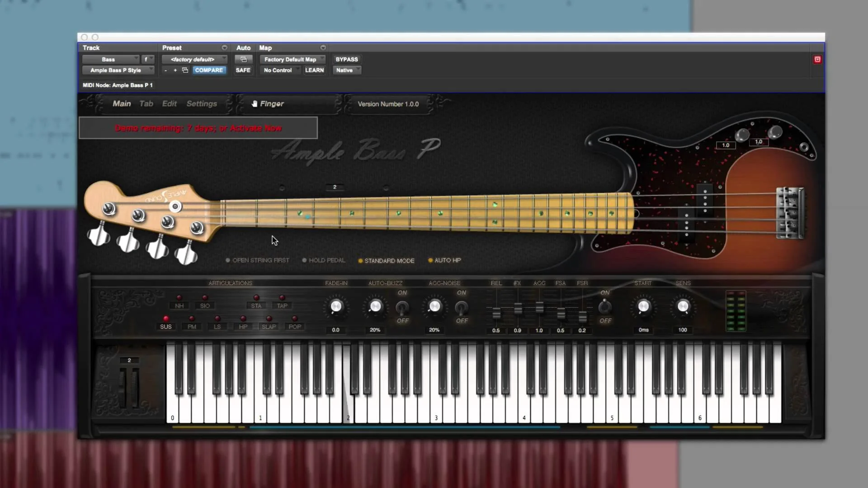Screen dimensions: 868x488
Task: Select the TAP articulation
Action: [x=282, y=305]
